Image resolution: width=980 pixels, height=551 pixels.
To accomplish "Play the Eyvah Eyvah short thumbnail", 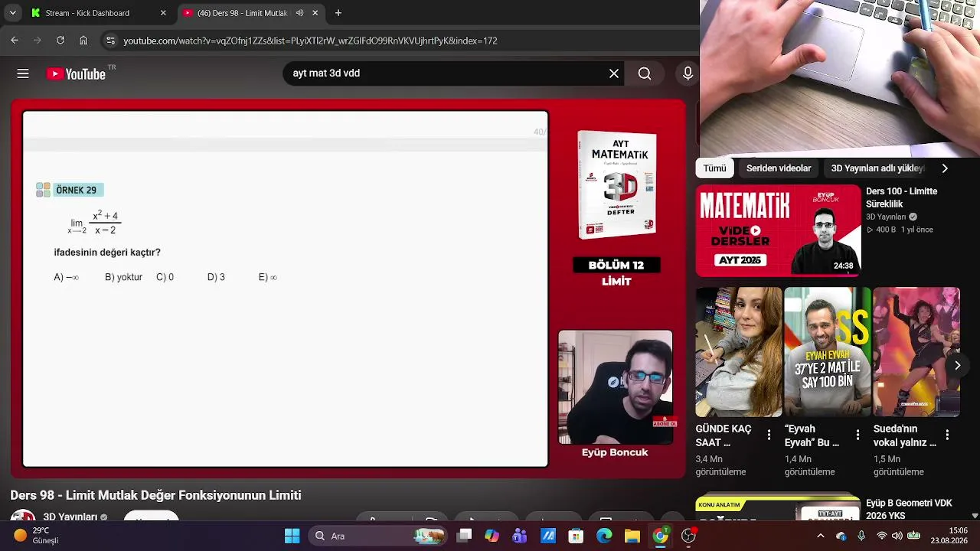I will point(828,352).
